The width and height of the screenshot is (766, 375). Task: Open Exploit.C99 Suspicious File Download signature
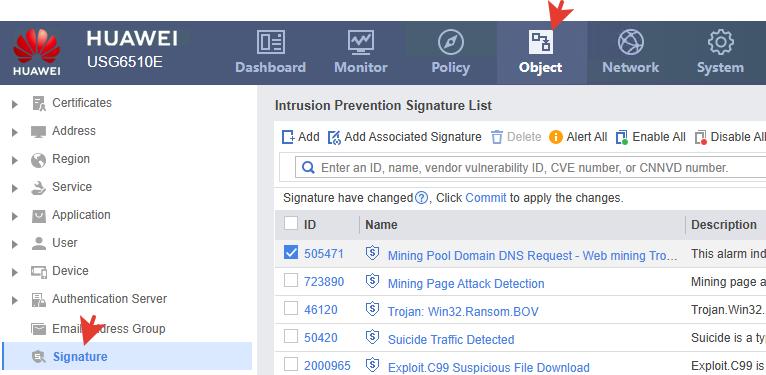(489, 368)
